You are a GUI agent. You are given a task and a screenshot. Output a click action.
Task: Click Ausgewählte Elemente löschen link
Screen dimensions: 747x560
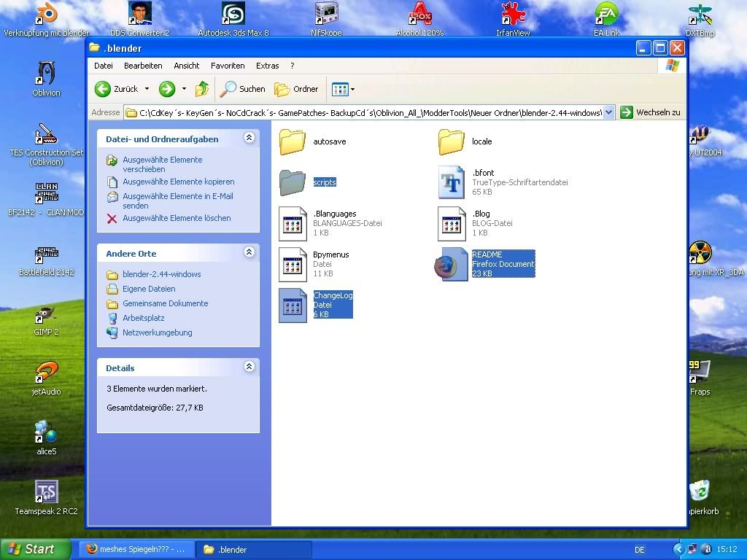[x=176, y=218]
